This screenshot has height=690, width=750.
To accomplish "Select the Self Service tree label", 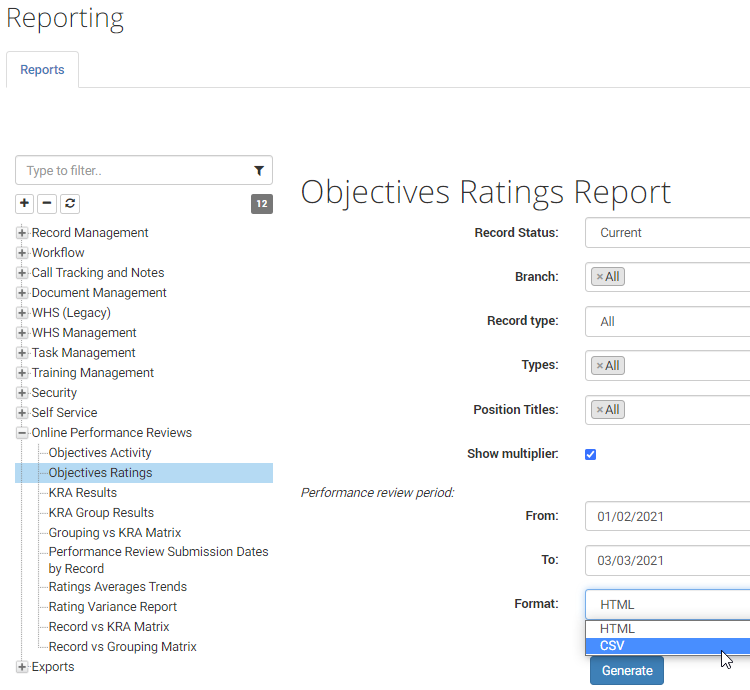I will (64, 413).
